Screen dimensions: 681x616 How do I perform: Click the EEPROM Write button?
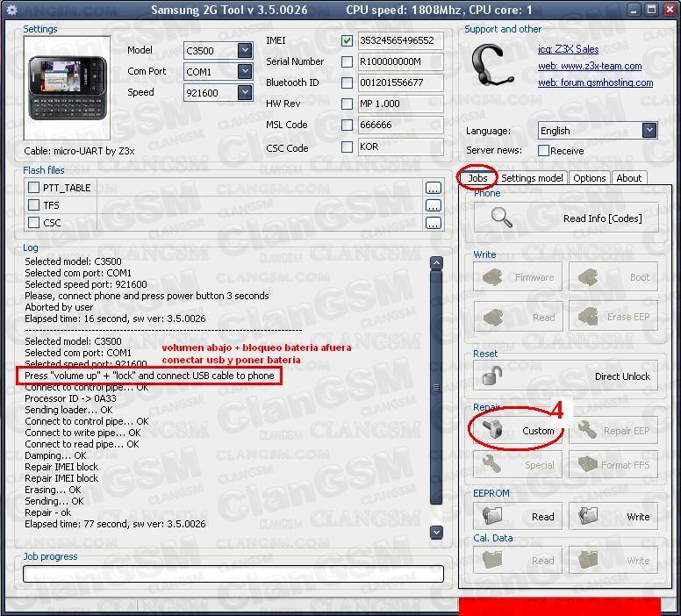click(x=613, y=517)
